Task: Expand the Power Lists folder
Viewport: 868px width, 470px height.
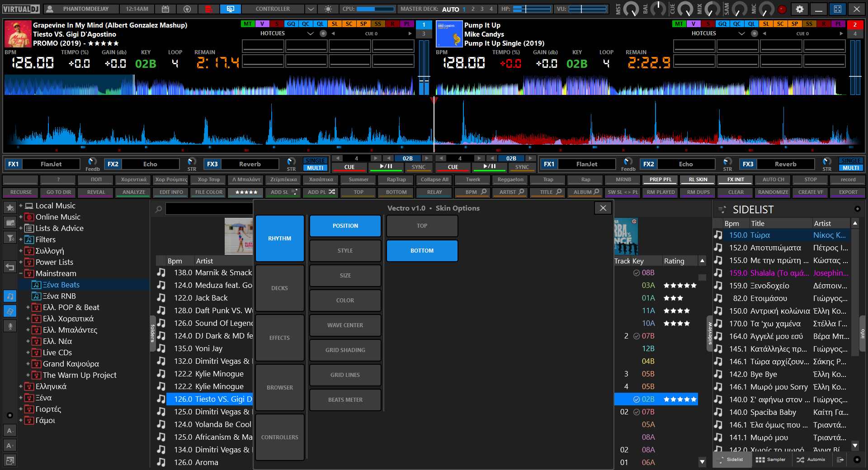Action: click(x=21, y=262)
